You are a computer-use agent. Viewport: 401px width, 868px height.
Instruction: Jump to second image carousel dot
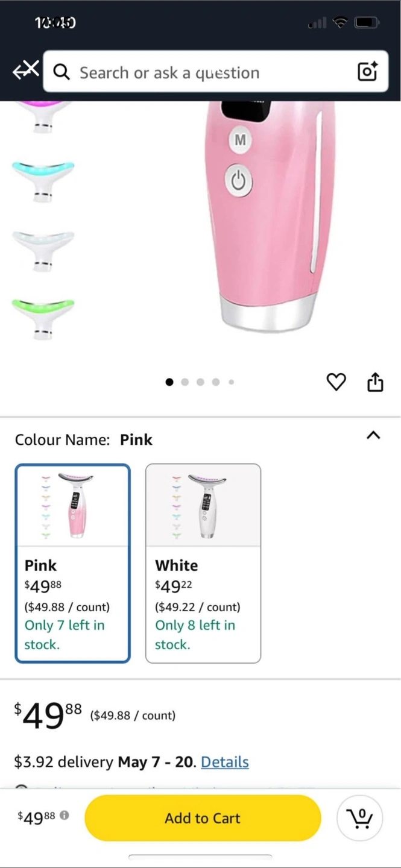click(185, 382)
